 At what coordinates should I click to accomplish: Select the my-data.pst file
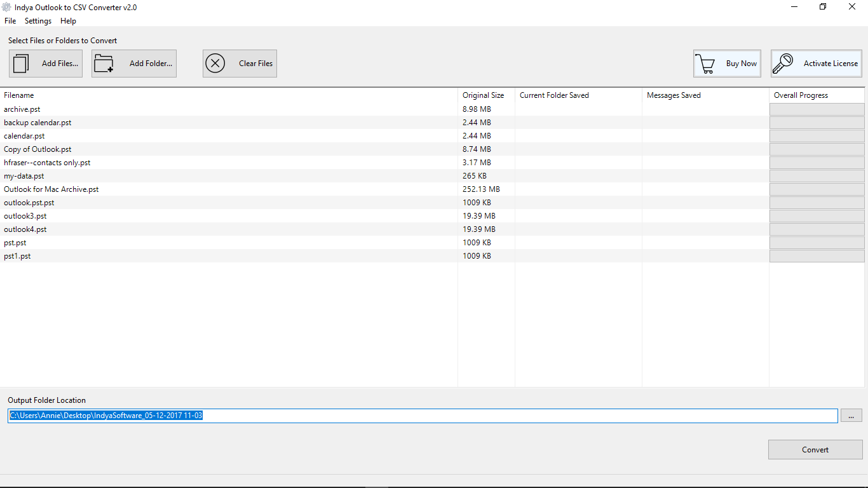pos(24,176)
